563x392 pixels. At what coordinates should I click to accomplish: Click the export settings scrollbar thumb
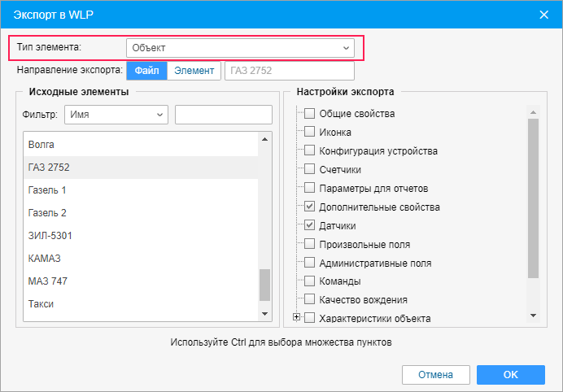[533, 198]
